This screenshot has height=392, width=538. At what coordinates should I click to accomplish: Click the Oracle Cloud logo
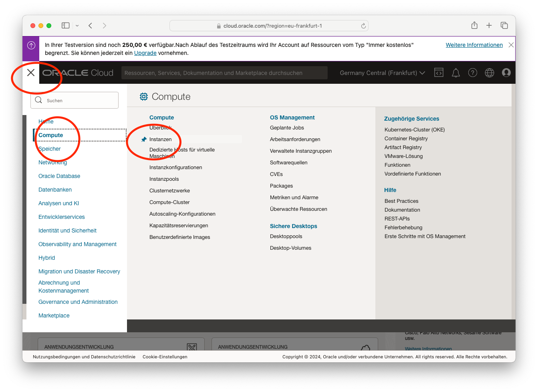pos(78,73)
